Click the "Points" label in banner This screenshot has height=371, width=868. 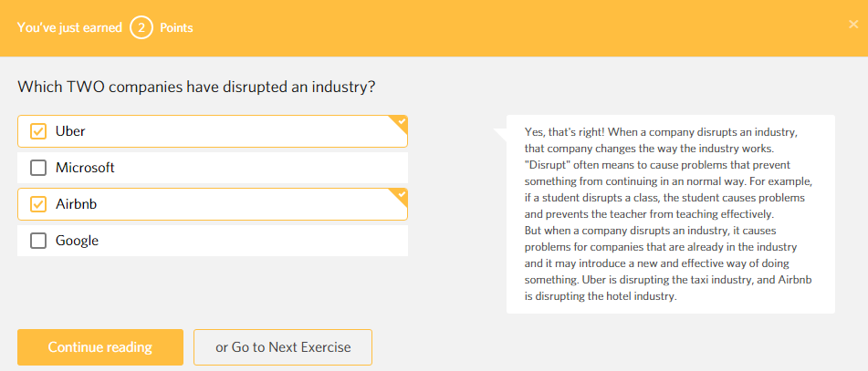pyautogui.click(x=176, y=27)
